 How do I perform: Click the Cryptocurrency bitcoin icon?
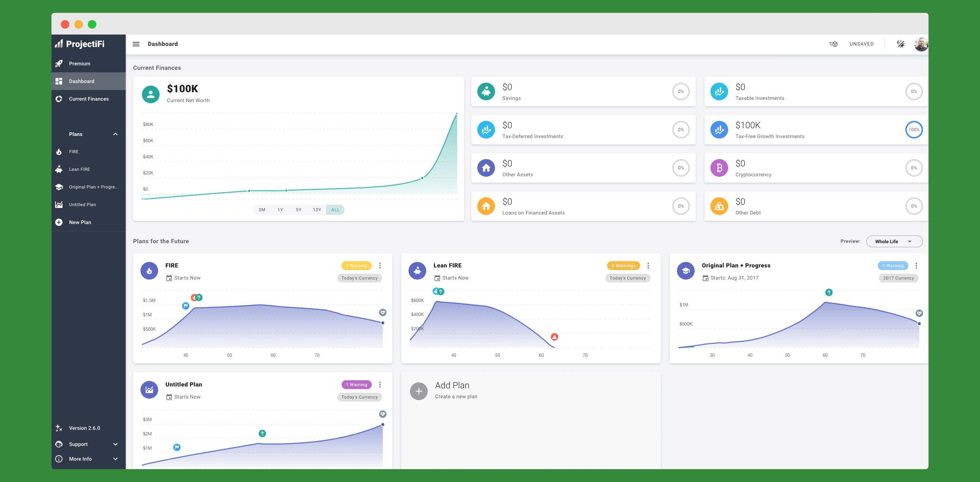point(719,168)
